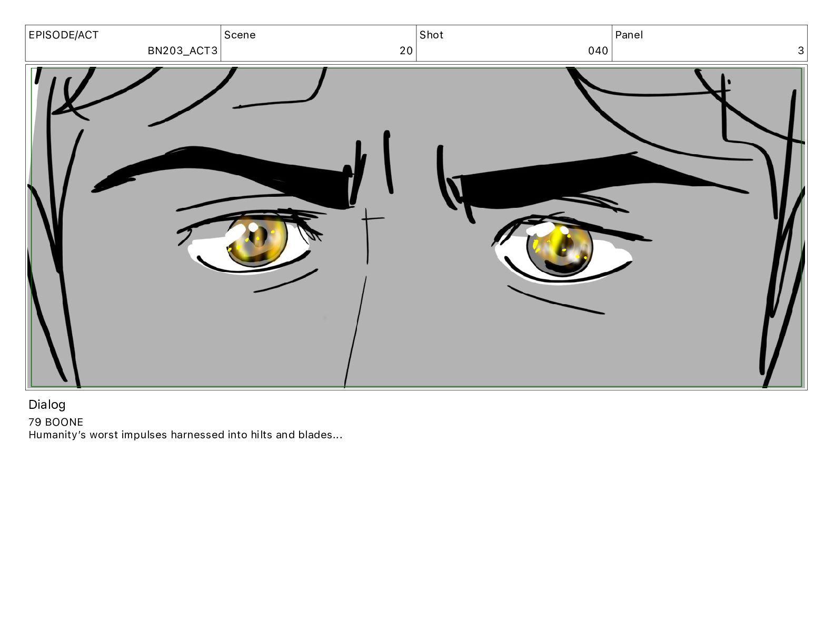Select the BN203_ACT3 episode value
Viewport: 834px width, 644px height.
pyautogui.click(x=182, y=51)
